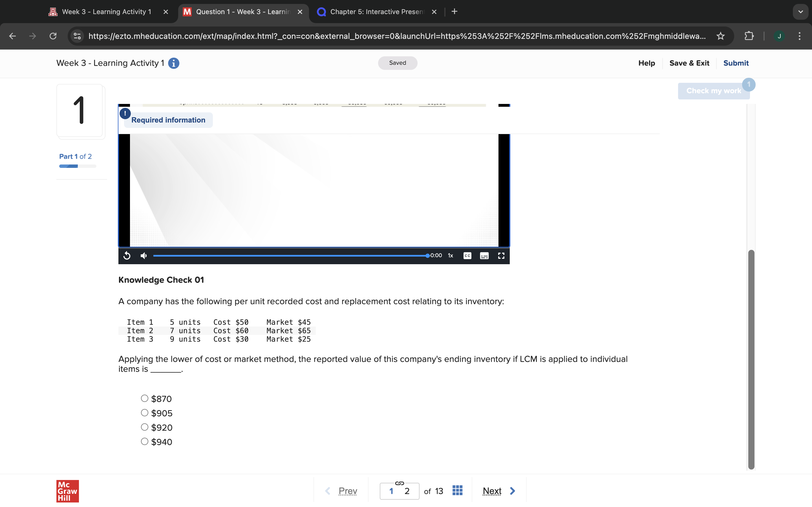Image resolution: width=812 pixels, height=507 pixels.
Task: Seek along the video progress bar
Action: coord(290,256)
